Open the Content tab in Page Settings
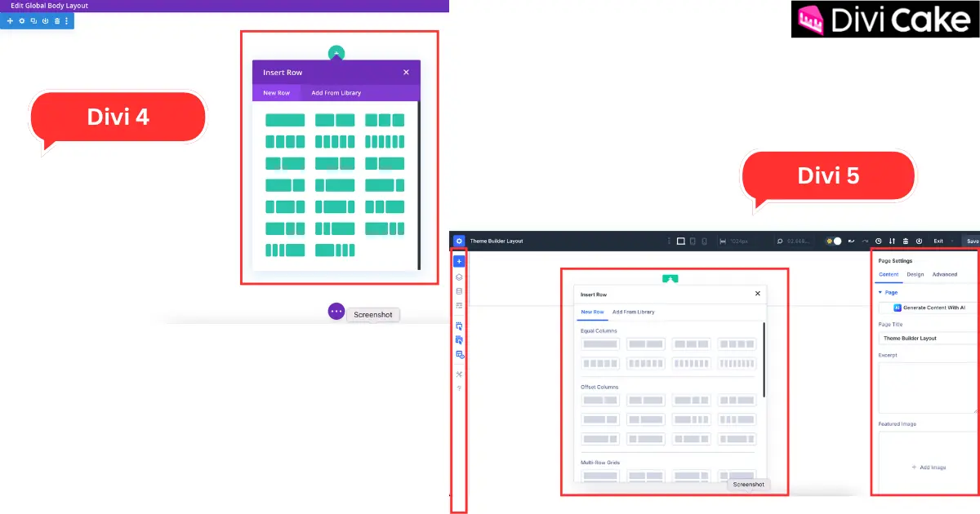This screenshot has width=980, height=514. 889,274
